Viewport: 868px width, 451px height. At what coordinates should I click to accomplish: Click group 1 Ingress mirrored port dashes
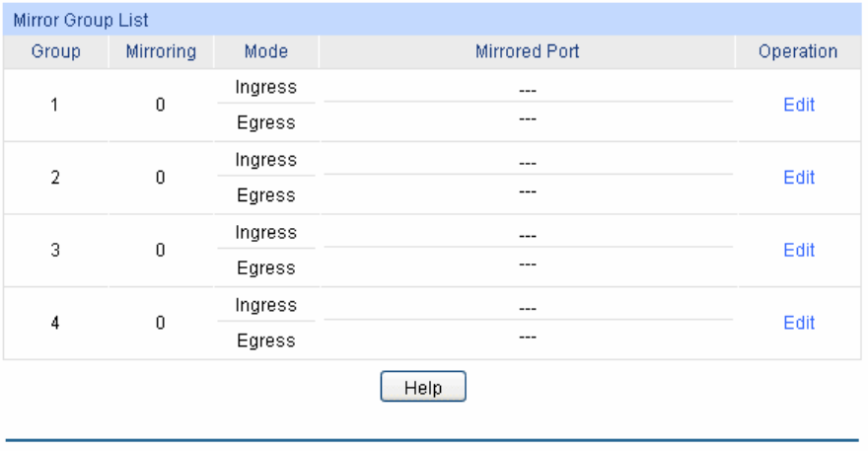click(x=527, y=87)
